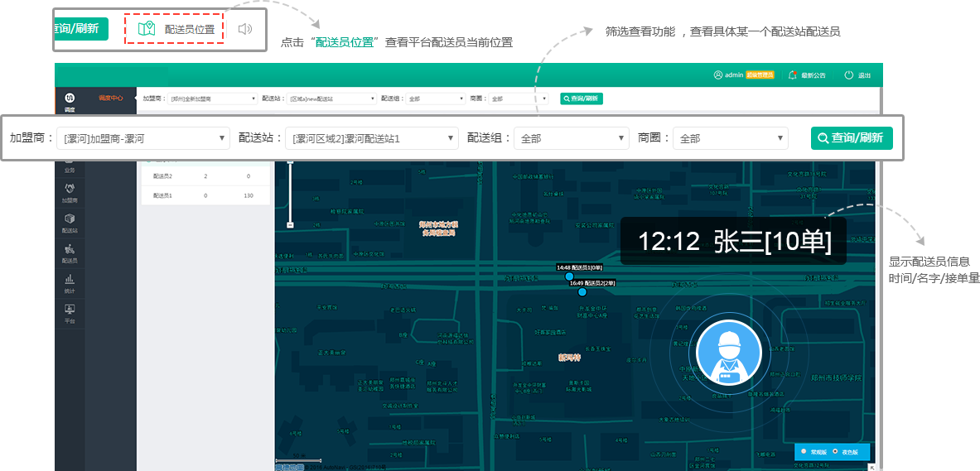Select the 配送员1 row in list
This screenshot has width=980, height=471.
point(205,195)
